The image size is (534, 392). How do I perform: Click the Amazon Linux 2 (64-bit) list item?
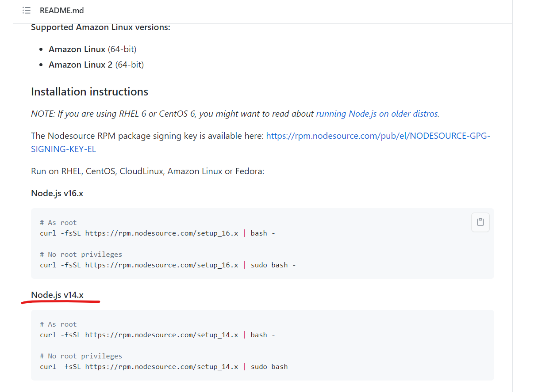pos(96,65)
